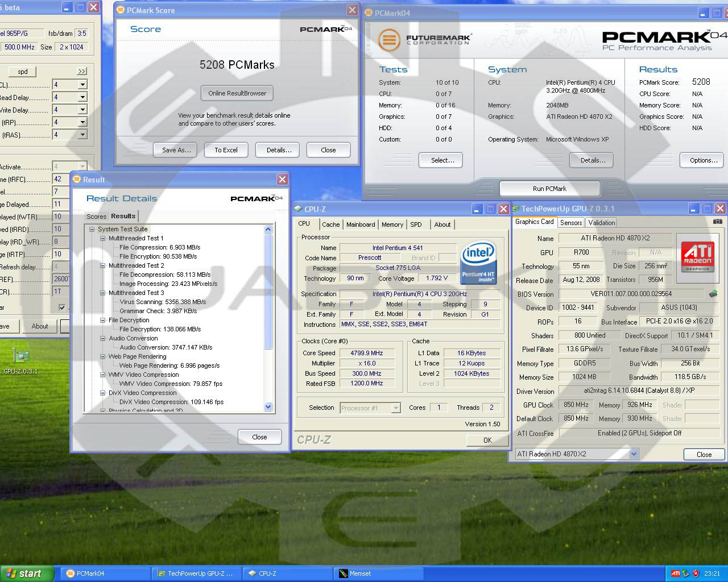
Task: Open the tRAS dropdown in Memset
Action: (x=82, y=135)
